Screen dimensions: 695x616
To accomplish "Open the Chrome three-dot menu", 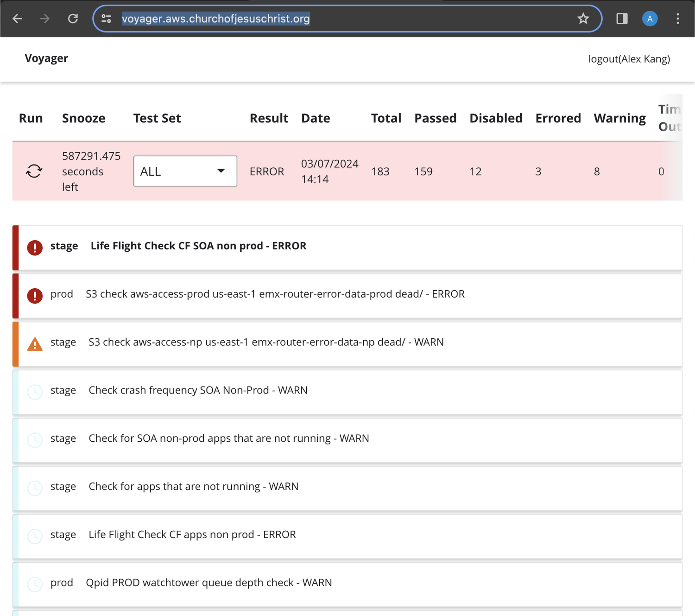I will (x=677, y=19).
